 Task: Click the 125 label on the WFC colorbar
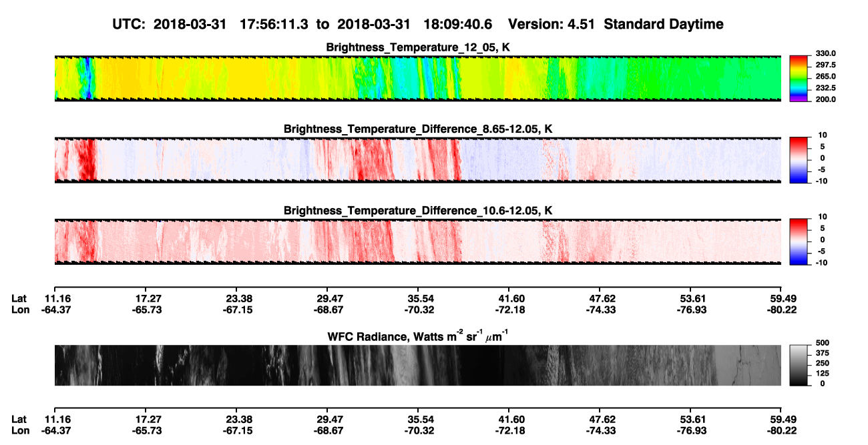pyautogui.click(x=823, y=374)
